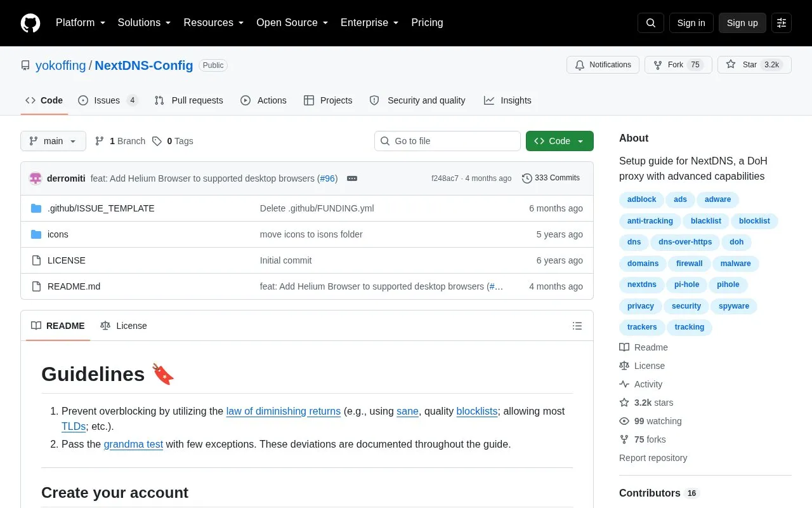Click the GitHub logo icon

30,23
